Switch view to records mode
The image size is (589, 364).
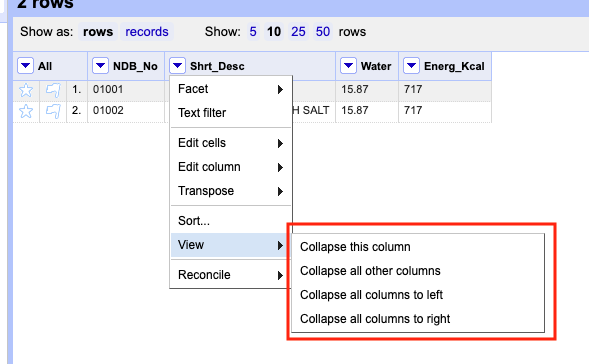pyautogui.click(x=147, y=32)
